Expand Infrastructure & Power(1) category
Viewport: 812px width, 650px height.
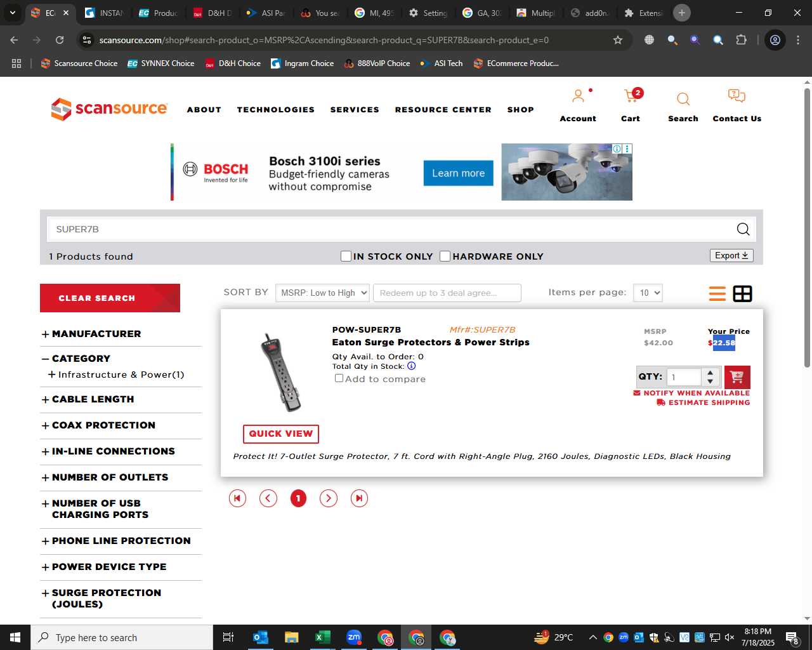(x=51, y=375)
